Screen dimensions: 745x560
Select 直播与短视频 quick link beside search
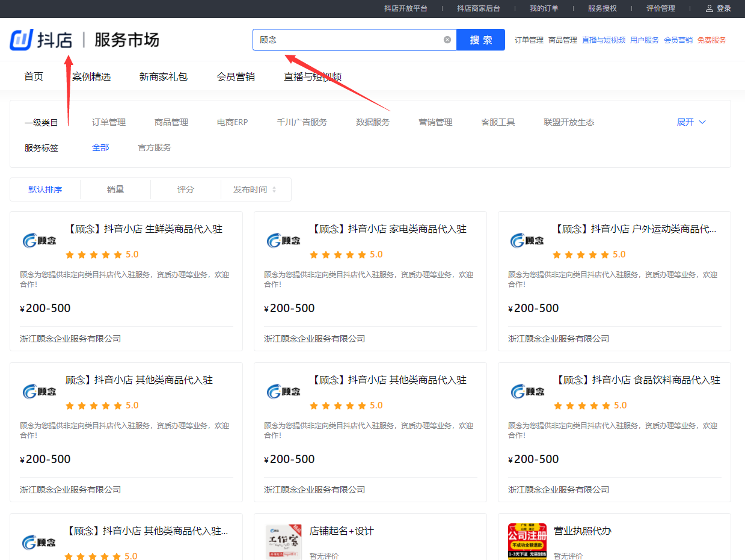604,40
